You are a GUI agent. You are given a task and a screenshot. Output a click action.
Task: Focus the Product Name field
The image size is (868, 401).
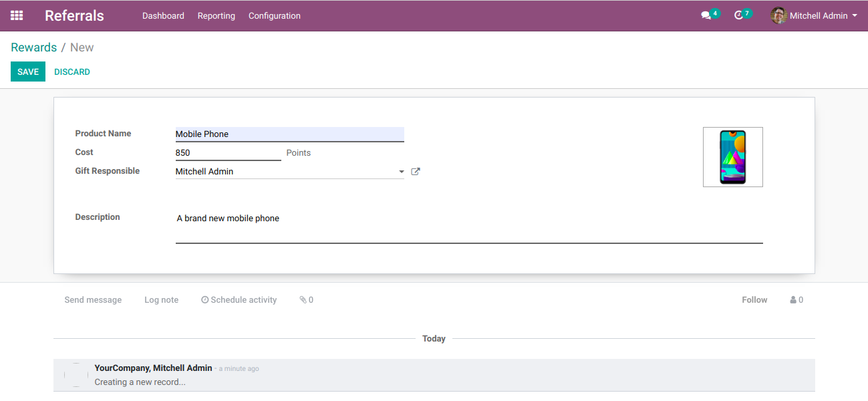pyautogui.click(x=290, y=134)
